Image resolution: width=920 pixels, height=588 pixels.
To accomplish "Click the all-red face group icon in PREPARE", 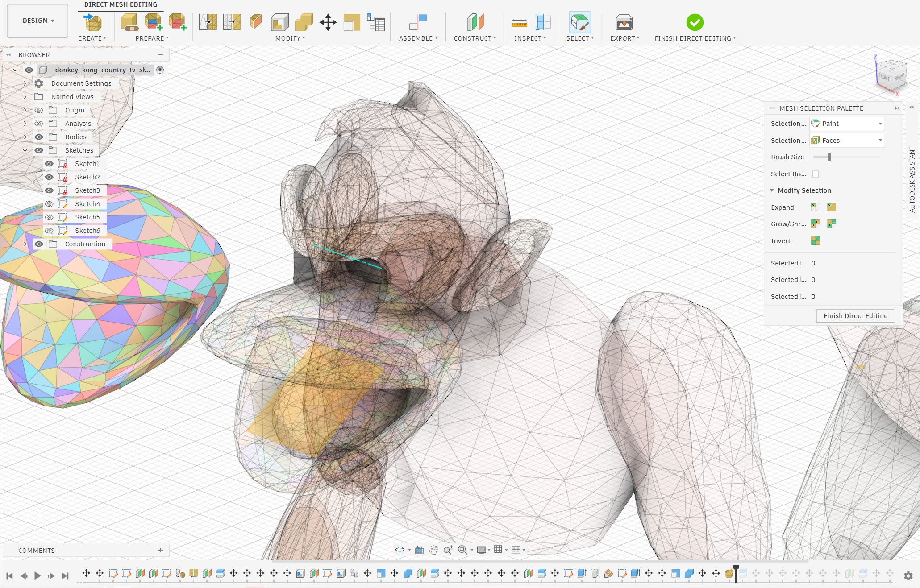I will click(x=177, y=22).
